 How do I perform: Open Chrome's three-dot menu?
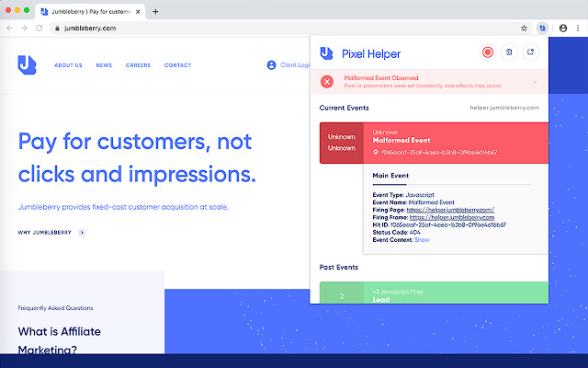tap(578, 29)
